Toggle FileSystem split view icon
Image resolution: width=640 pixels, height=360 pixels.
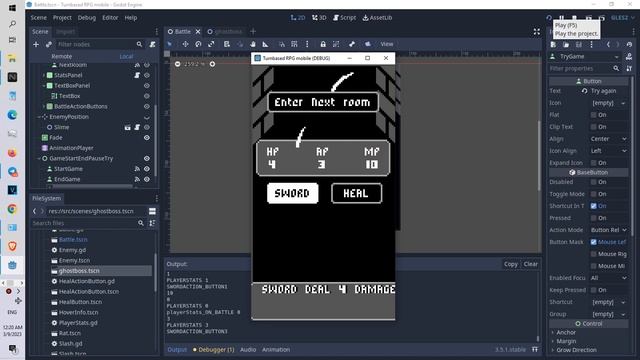tap(152, 211)
